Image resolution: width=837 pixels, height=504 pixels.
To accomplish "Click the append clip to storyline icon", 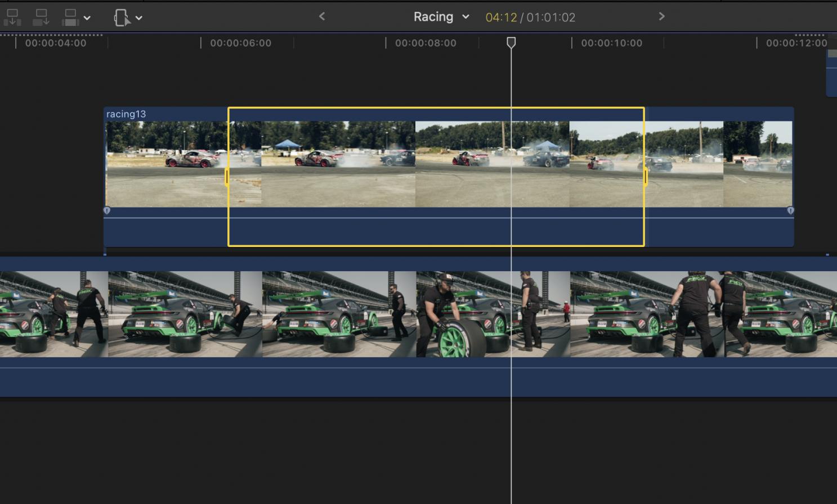I will click(x=70, y=17).
